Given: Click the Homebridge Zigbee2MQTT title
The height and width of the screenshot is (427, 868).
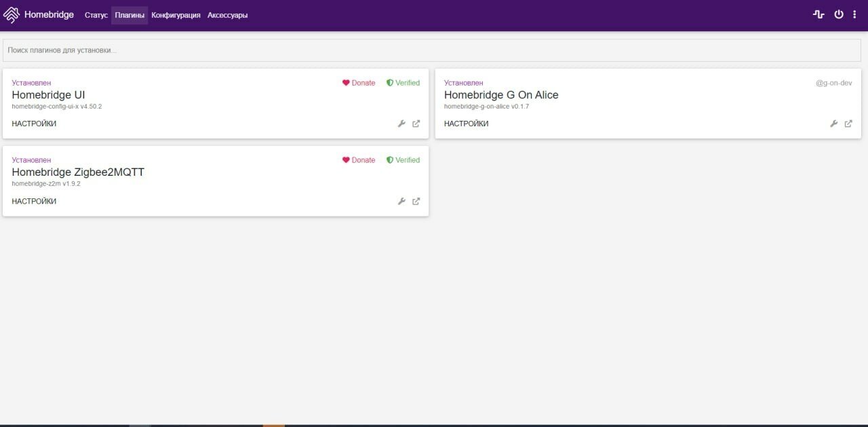Looking at the screenshot, I should point(78,172).
